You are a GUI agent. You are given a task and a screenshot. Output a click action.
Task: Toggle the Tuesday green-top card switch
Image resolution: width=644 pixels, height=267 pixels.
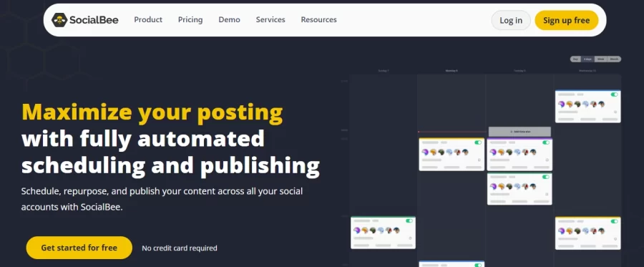tap(546, 177)
